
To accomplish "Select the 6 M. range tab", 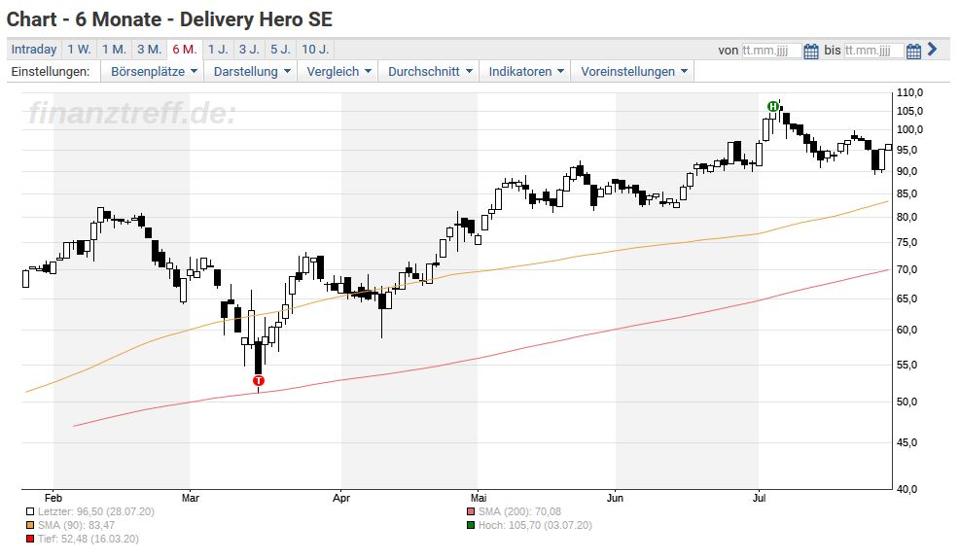I will pos(184,49).
